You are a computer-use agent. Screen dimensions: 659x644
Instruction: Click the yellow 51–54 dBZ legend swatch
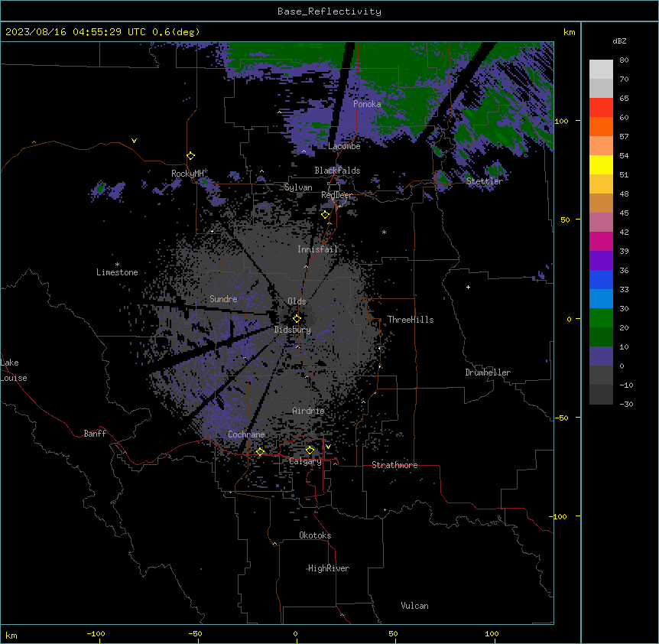[x=601, y=164]
